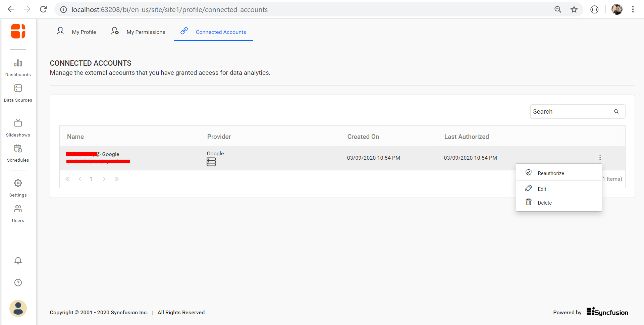Click the Syncfusion logo in the sidebar
Screen dimensions: 644x325
click(18, 31)
